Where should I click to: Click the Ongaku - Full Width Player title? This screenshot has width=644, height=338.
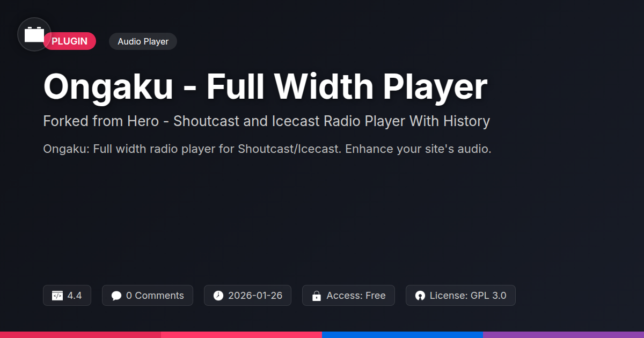pos(265,86)
